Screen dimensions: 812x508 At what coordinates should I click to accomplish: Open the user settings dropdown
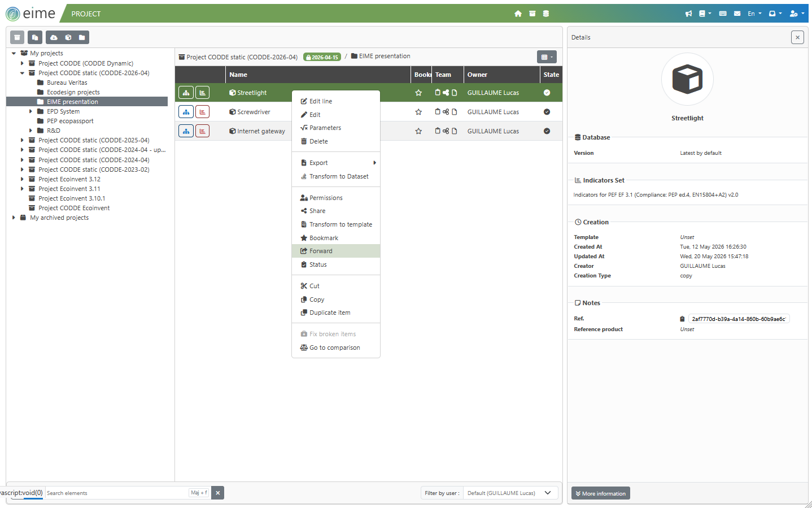coord(797,14)
